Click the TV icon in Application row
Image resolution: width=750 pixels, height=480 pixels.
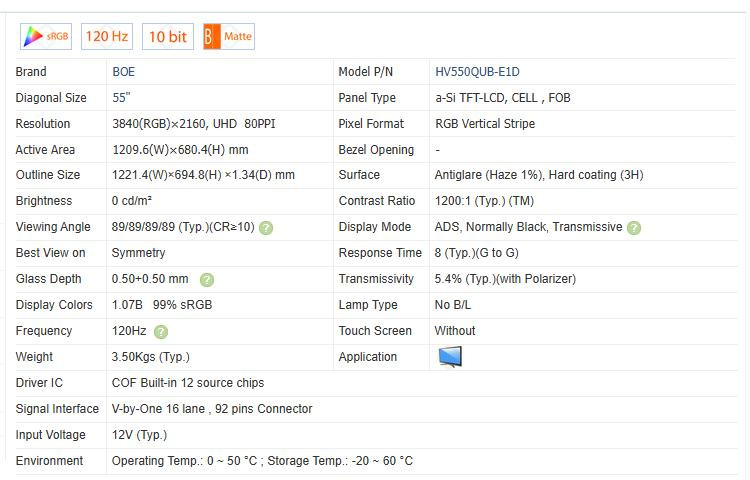tap(450, 357)
